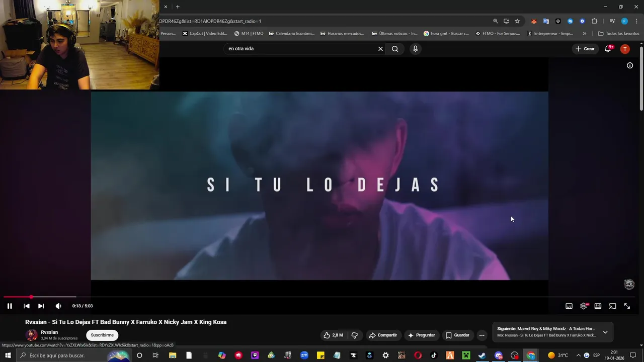Save video with Guardar

[x=457, y=335]
